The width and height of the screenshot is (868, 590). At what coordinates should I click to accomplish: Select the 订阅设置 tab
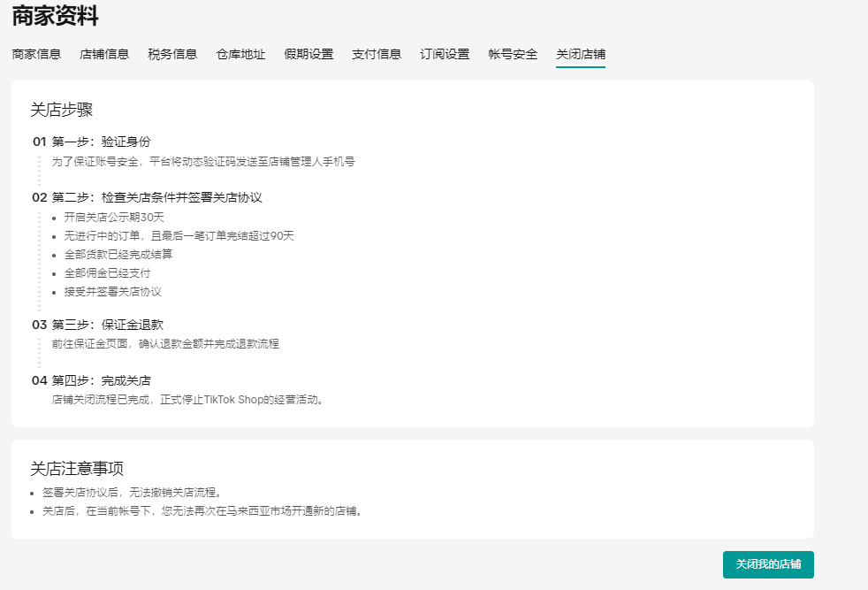click(x=445, y=54)
